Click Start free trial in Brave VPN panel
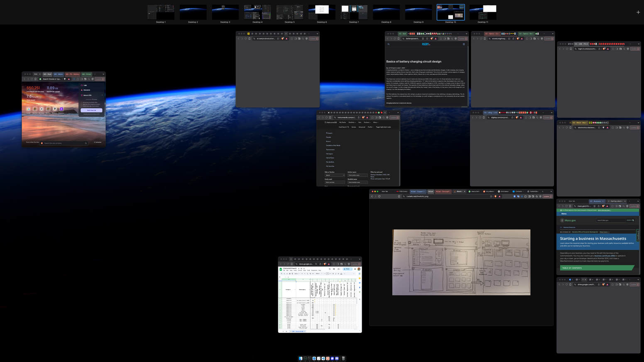The height and width of the screenshot is (362, 644). click(x=91, y=110)
